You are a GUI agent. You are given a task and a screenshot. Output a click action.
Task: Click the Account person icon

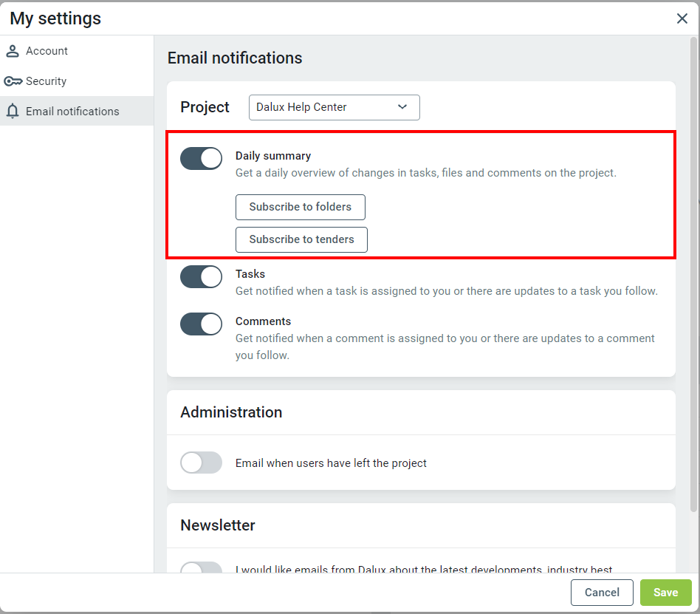tap(12, 51)
